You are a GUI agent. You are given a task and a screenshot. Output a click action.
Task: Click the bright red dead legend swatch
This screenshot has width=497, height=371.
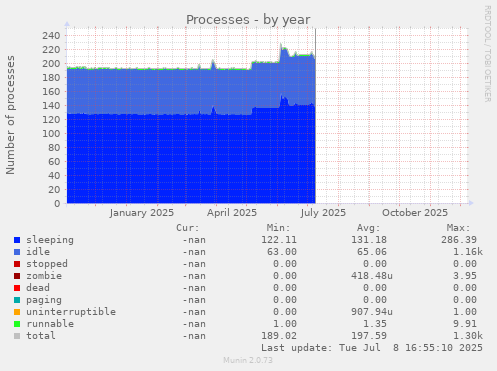tap(17, 288)
